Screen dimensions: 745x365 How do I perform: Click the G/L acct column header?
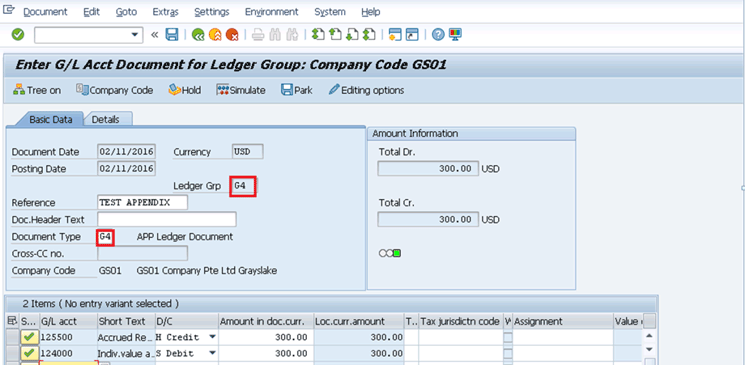(x=68, y=321)
